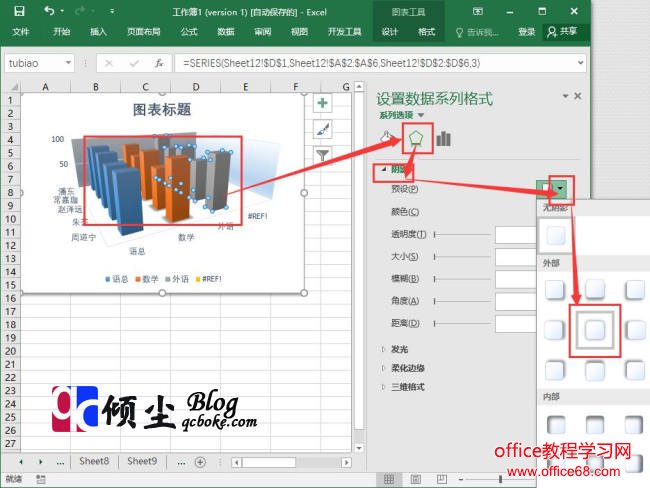
Task: Open the task pane options dropdown arrow
Action: pos(565,96)
